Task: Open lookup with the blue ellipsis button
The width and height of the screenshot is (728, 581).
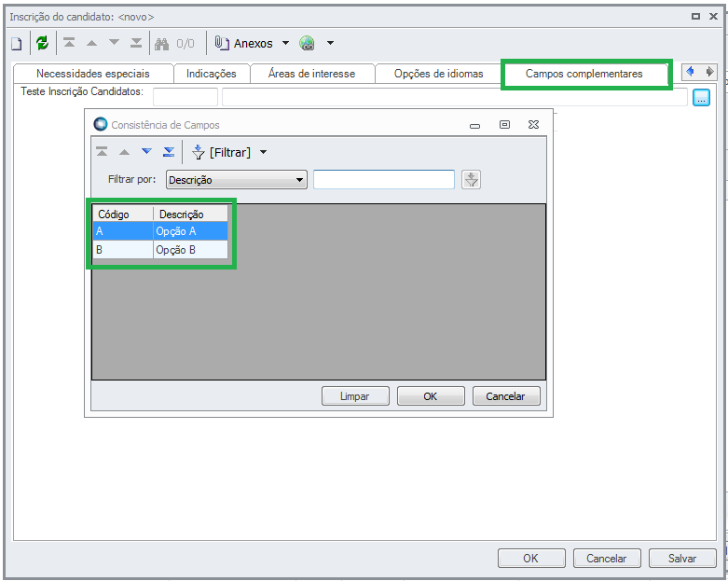Action: pyautogui.click(x=701, y=97)
